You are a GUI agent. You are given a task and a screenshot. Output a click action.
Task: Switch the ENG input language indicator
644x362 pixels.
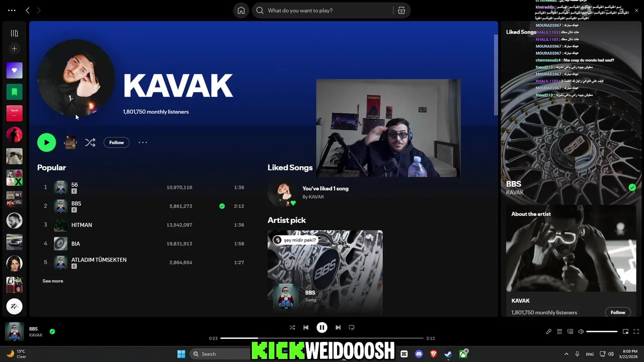pyautogui.click(x=590, y=354)
